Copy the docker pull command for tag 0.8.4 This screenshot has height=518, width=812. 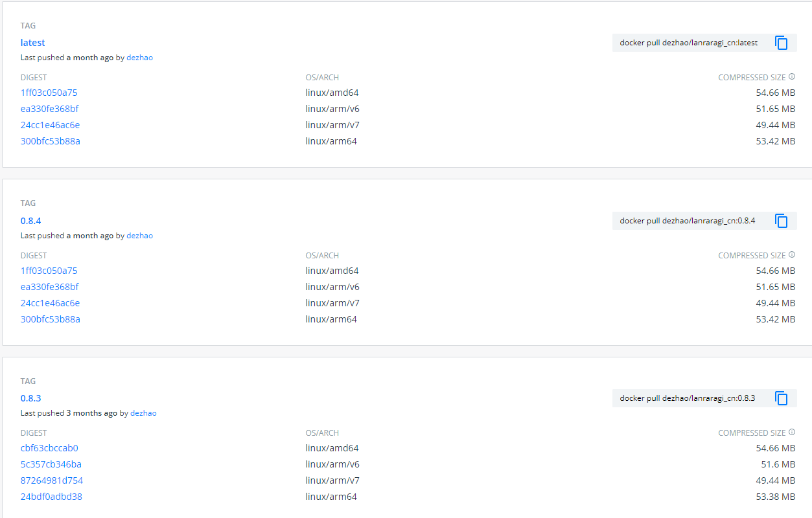782,220
